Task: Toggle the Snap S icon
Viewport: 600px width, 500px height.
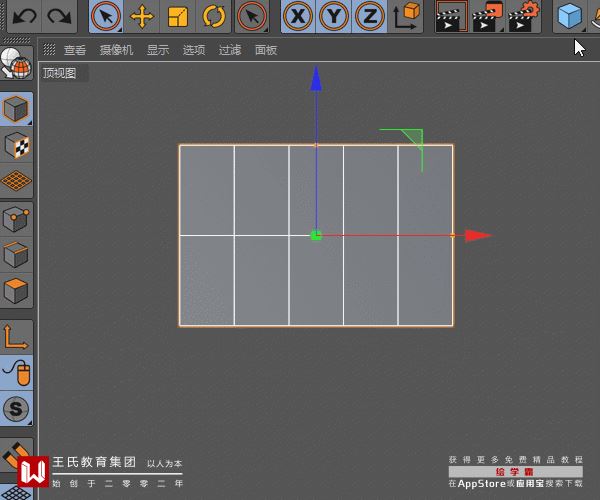Action: pos(16,409)
